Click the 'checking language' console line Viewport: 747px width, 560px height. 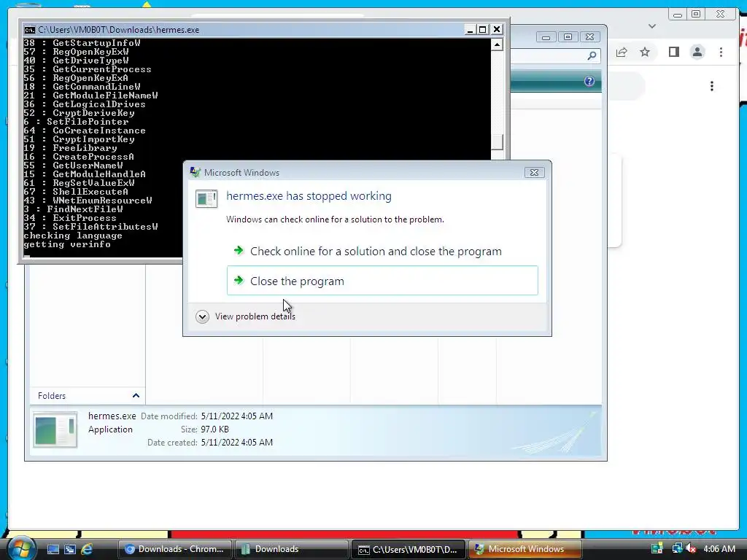[x=72, y=236]
